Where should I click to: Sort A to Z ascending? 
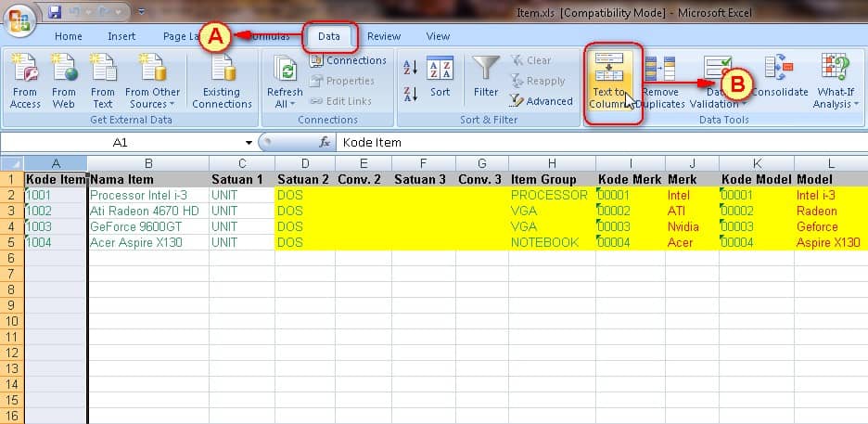(x=410, y=68)
